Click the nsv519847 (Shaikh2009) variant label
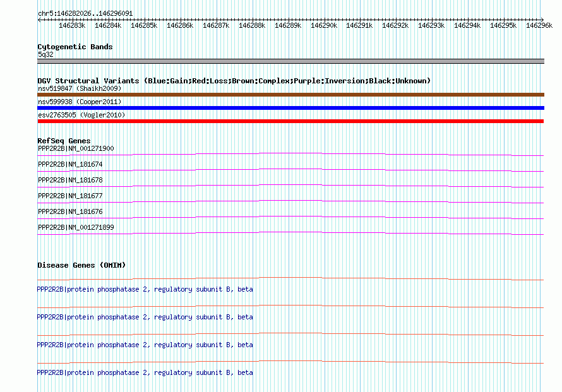This screenshot has height=392, width=562. click(80, 88)
